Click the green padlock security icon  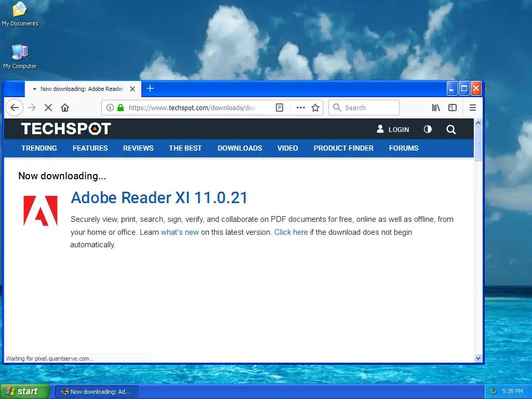(x=121, y=108)
